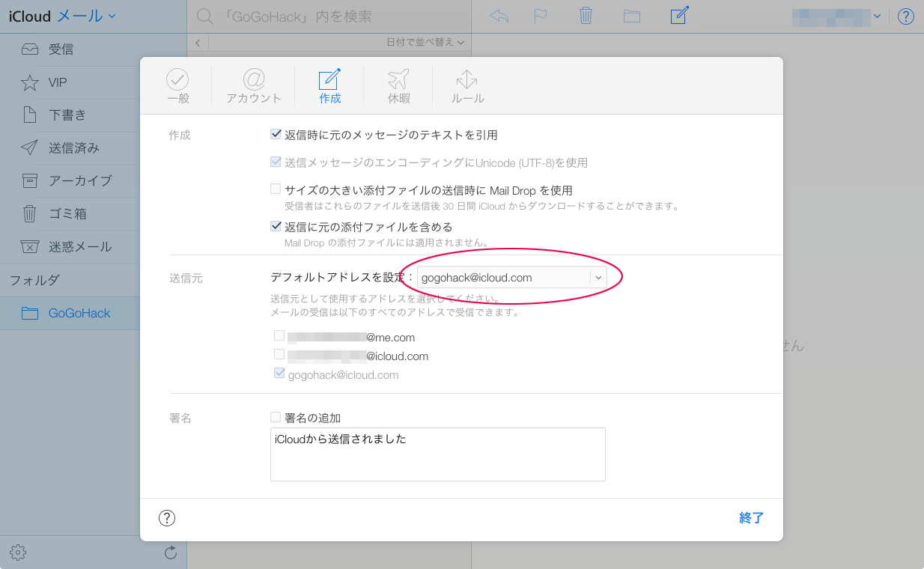Click the Reply arrow toolbar icon
Image resolution: width=924 pixels, height=569 pixels.
(x=499, y=16)
